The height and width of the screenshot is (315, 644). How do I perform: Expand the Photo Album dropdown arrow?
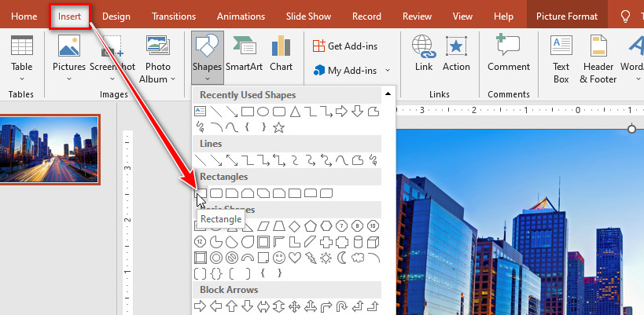tap(173, 79)
